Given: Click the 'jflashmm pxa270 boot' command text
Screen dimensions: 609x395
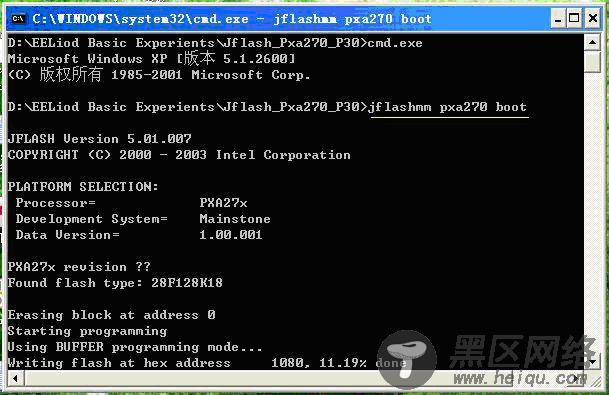Looking at the screenshot, I should 447,107.
